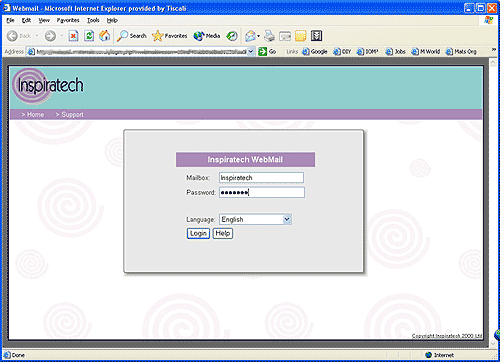500x362 pixels.
Task: Click the Home navigation link on page
Action: pos(33,115)
